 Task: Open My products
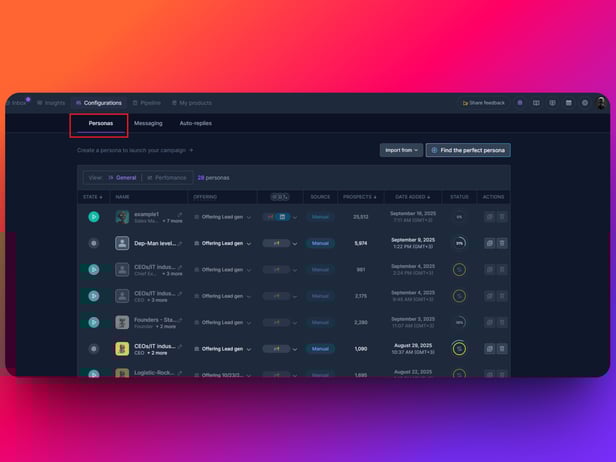click(192, 103)
